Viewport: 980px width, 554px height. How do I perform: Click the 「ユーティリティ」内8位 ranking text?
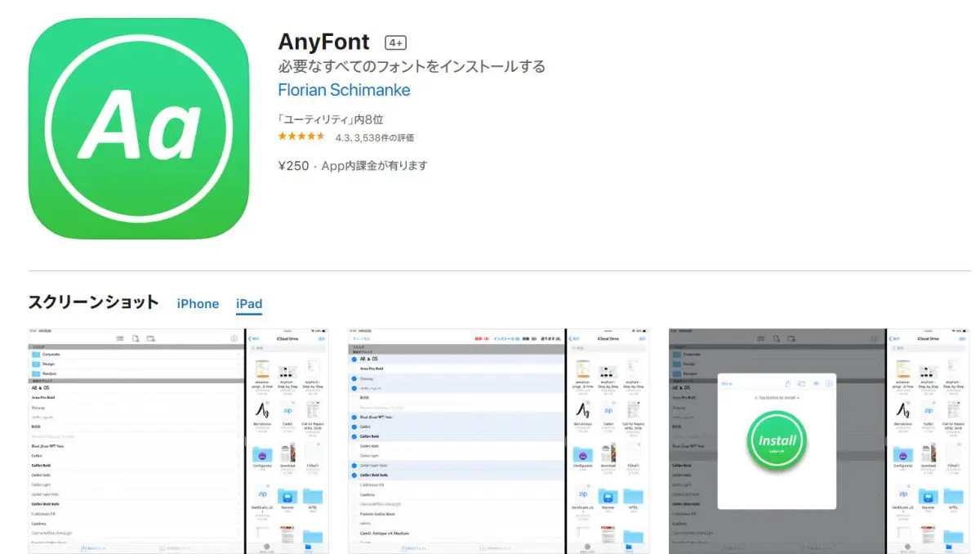pos(331,119)
